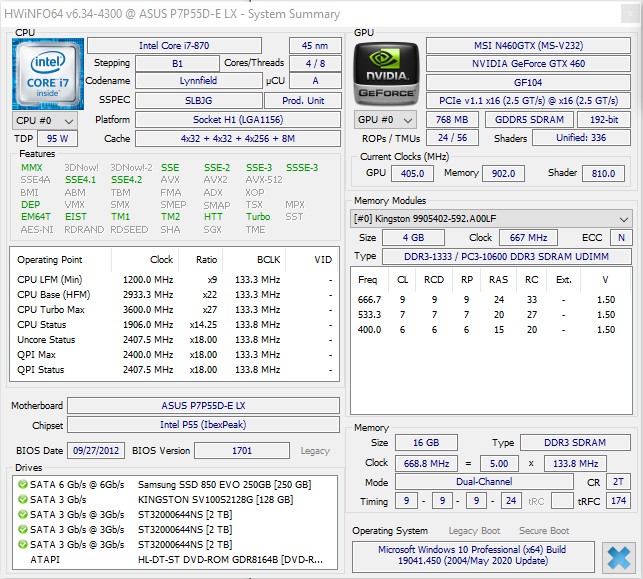The height and width of the screenshot is (579, 643).
Task: Click the EM64T feature label
Action: tap(36, 217)
